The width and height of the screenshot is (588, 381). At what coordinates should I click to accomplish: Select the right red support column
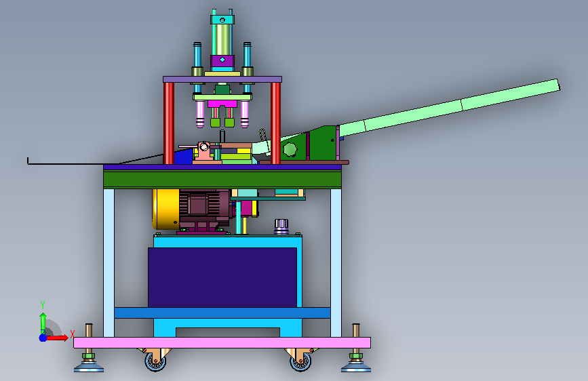tap(275, 123)
